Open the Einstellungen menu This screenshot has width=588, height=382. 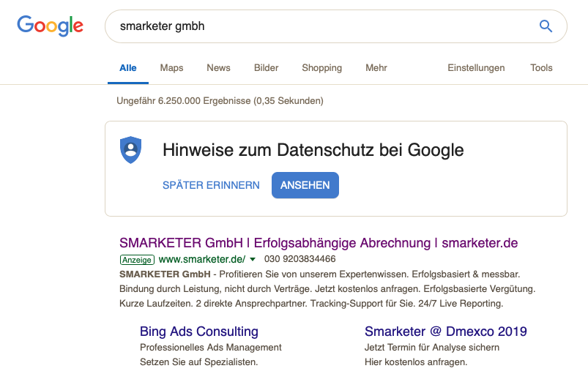pyautogui.click(x=476, y=68)
